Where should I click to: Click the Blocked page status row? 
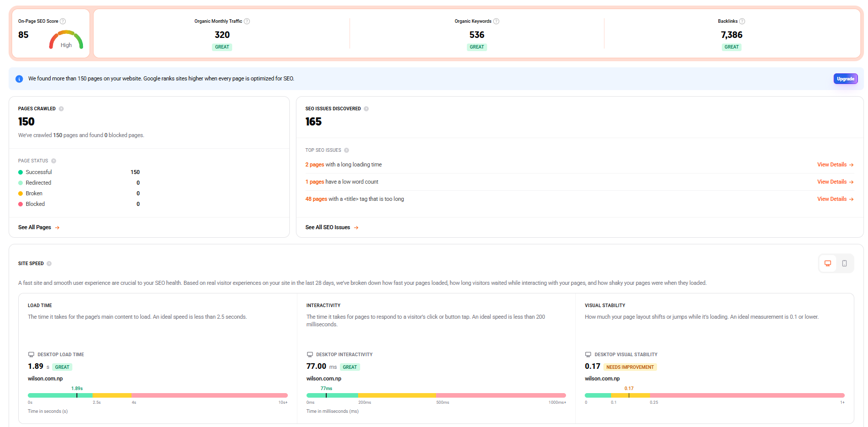[79, 204]
